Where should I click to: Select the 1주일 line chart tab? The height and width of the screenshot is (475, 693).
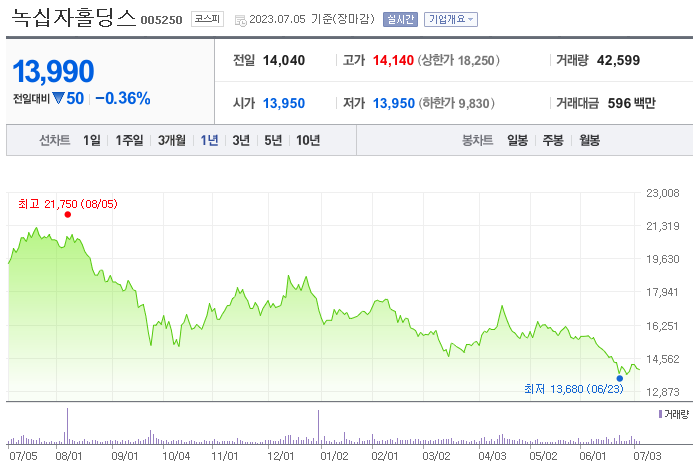pyautogui.click(x=129, y=141)
